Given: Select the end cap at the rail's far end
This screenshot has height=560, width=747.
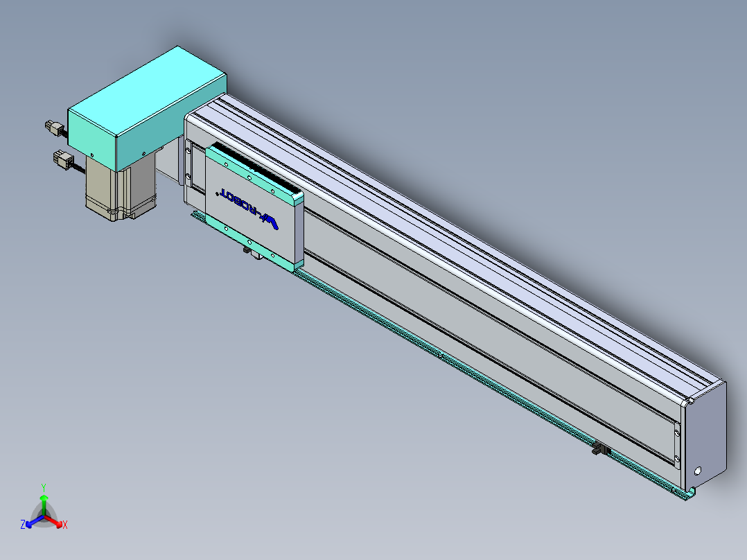Looking at the screenshot, I should click(705, 436).
